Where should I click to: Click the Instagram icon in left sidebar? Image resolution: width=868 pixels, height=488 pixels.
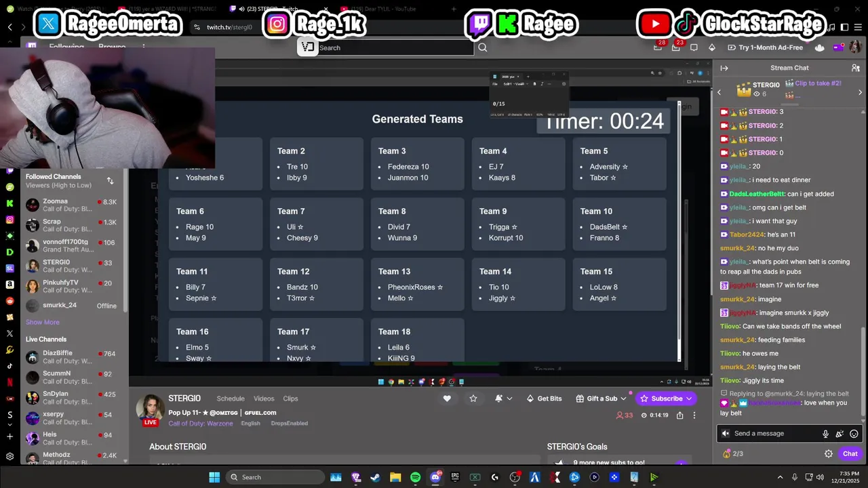tap(9, 220)
